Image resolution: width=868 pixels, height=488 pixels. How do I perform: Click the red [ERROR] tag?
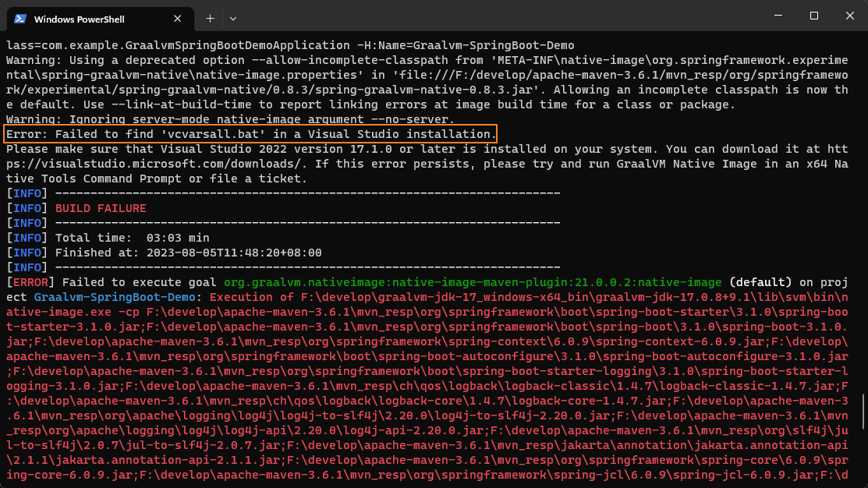pyautogui.click(x=30, y=282)
